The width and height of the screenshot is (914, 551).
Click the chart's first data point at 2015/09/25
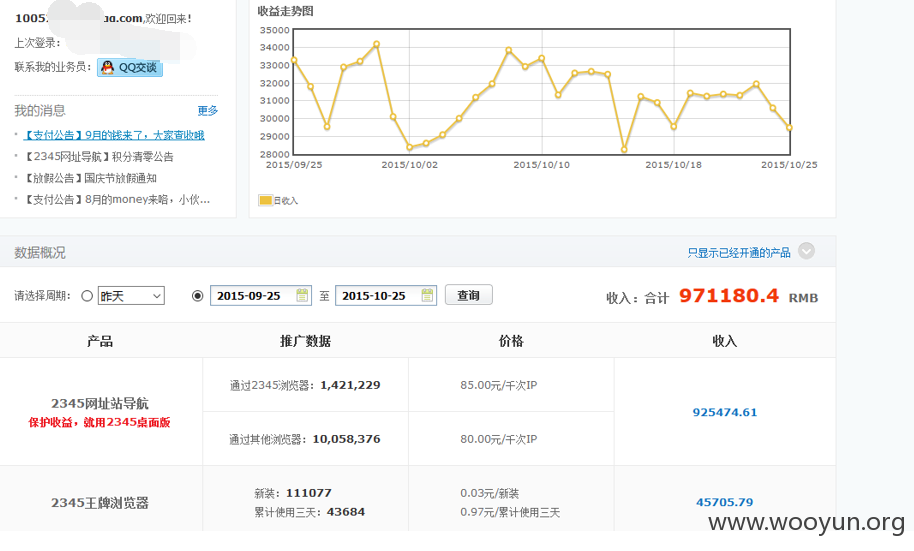294,60
